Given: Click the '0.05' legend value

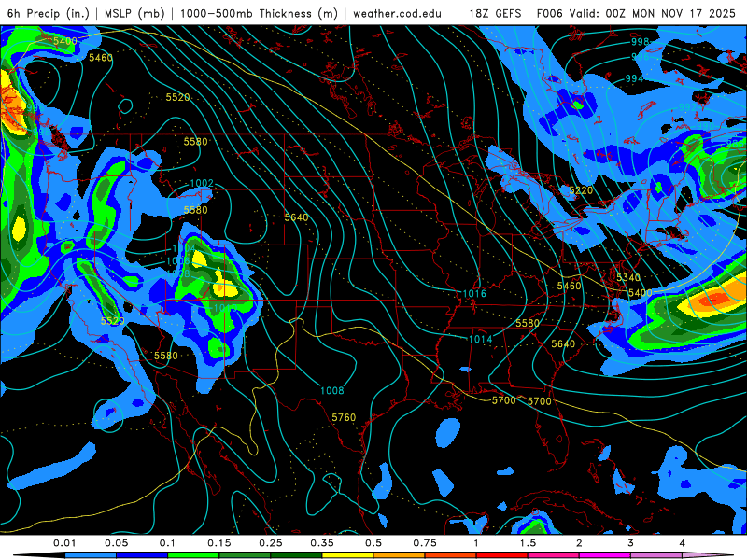Looking at the screenshot, I should 116,543.
